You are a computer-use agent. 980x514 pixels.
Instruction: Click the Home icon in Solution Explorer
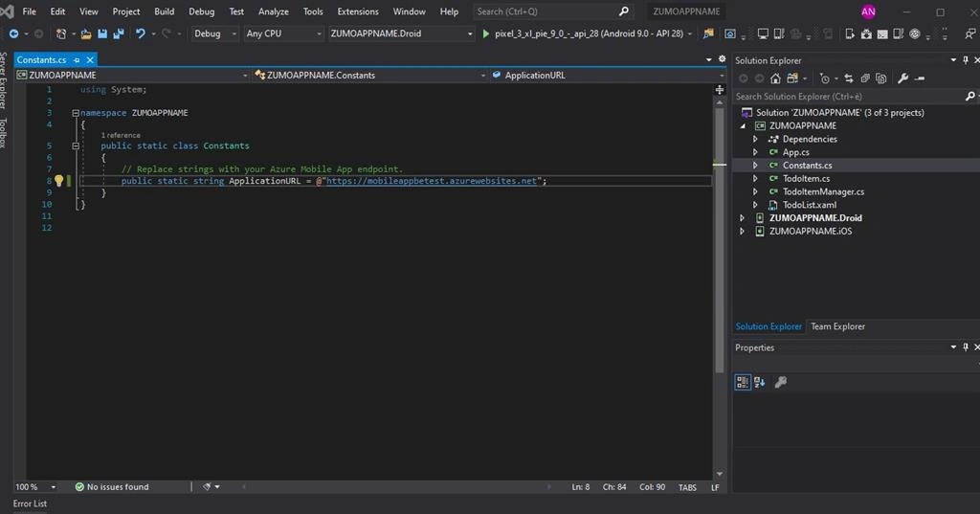775,78
